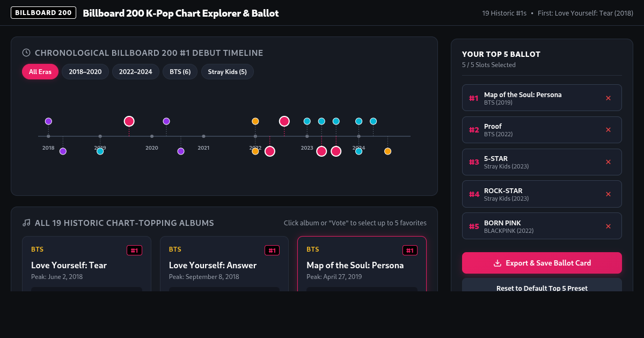The width and height of the screenshot is (644, 338).
Task: Filter timeline to 2018–2020
Action: (x=85, y=72)
